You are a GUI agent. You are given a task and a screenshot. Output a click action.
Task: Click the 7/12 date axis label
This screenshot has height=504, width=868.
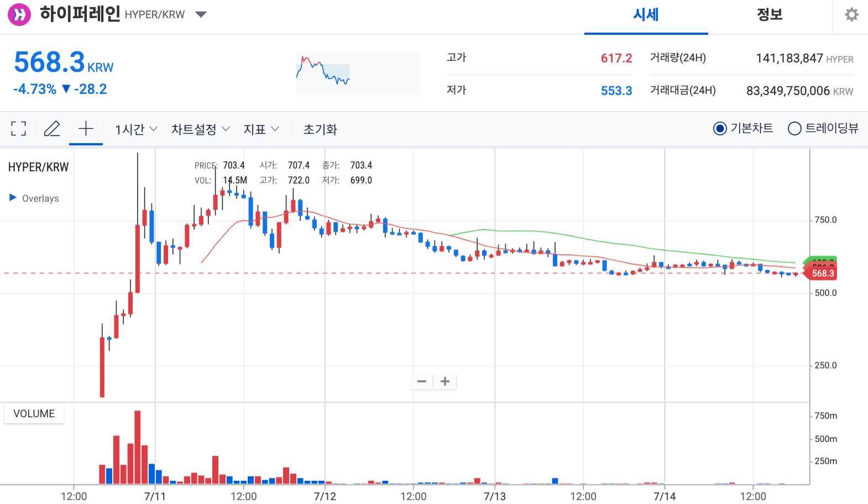coord(325,496)
